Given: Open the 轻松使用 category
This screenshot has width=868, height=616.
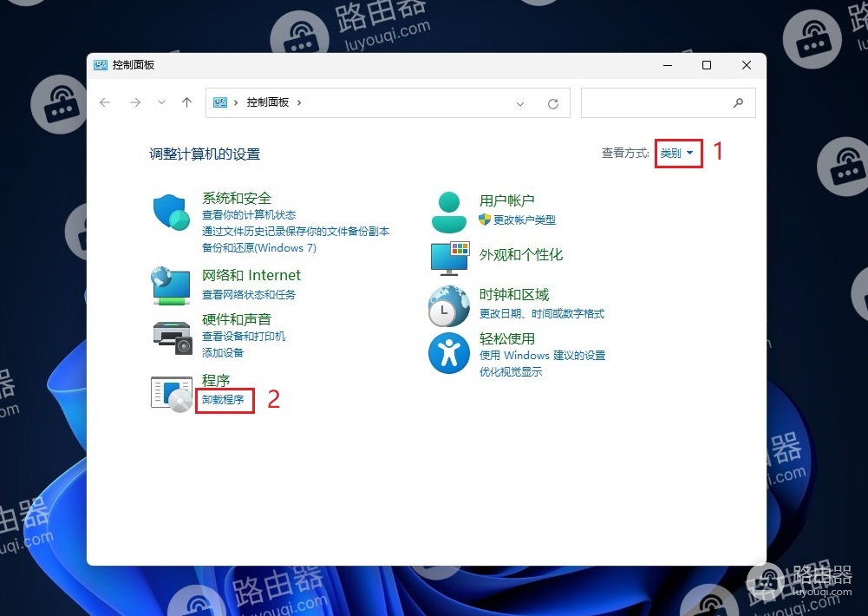Looking at the screenshot, I should [x=506, y=339].
